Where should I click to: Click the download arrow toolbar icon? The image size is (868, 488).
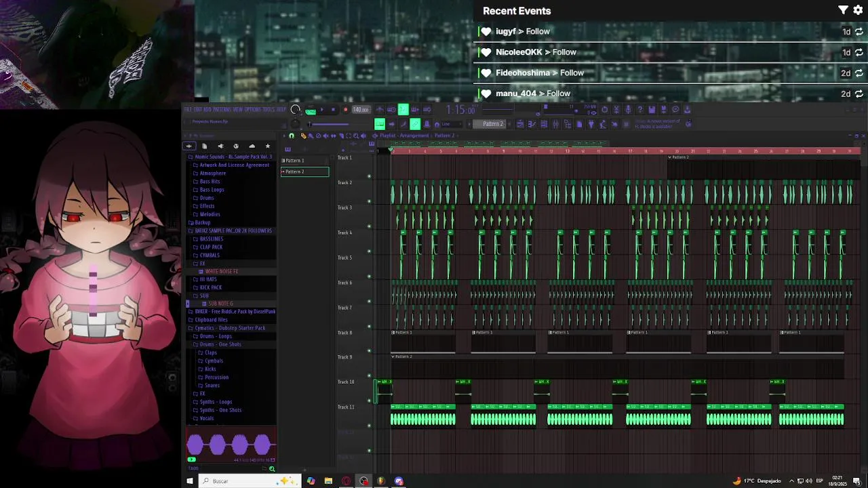687,109
